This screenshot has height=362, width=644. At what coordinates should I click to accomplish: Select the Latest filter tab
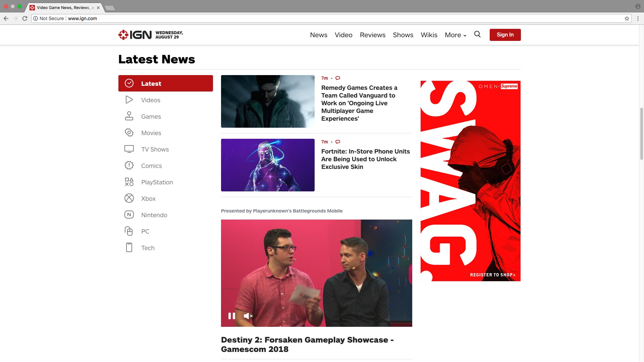pyautogui.click(x=165, y=83)
